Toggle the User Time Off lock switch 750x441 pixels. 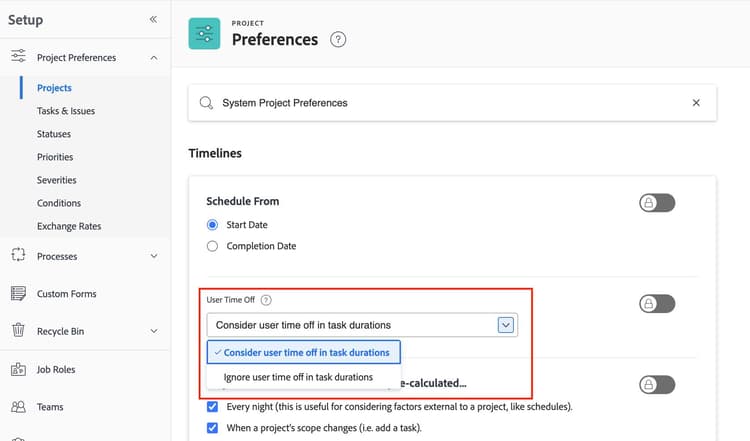pyautogui.click(x=657, y=304)
